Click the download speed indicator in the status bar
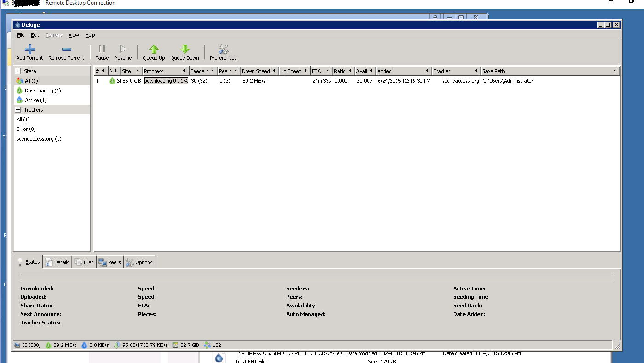 pos(61,345)
